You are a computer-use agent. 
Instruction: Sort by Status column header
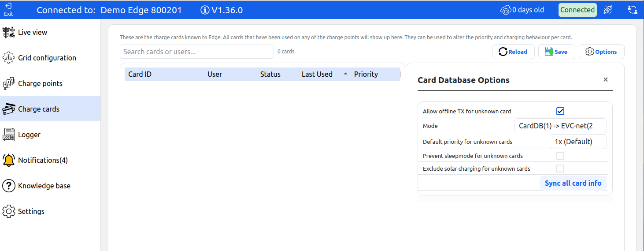270,74
